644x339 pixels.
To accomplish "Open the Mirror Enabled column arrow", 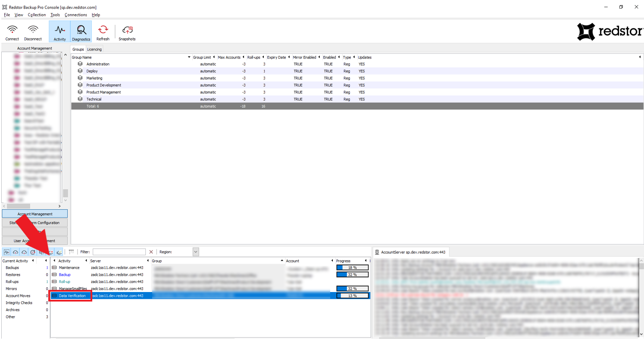I will (319, 57).
